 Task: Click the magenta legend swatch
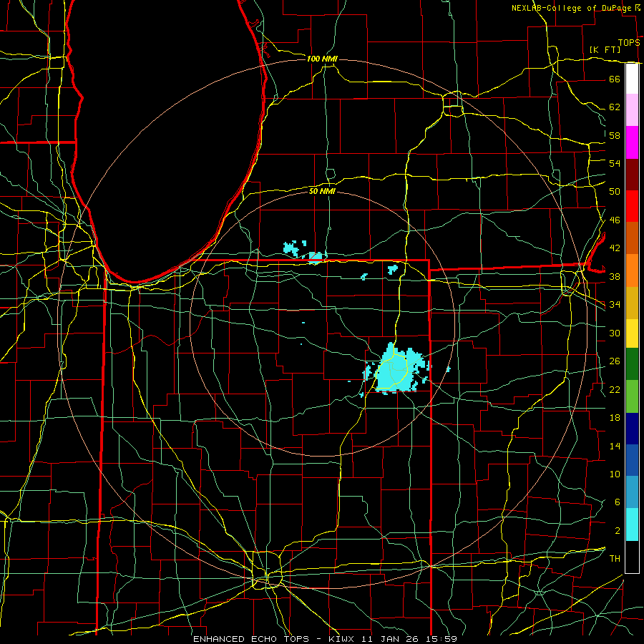coord(632,142)
